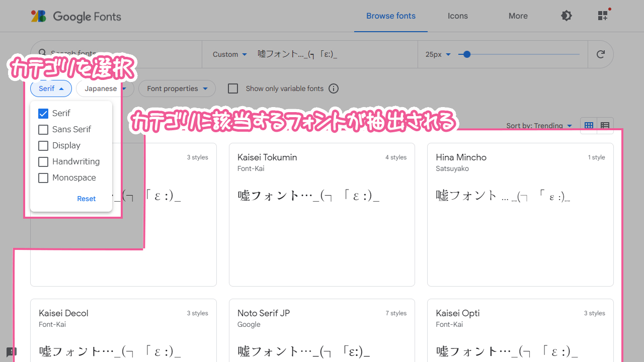Collapse the Serif category dropdown
The image size is (644, 362).
pos(51,88)
